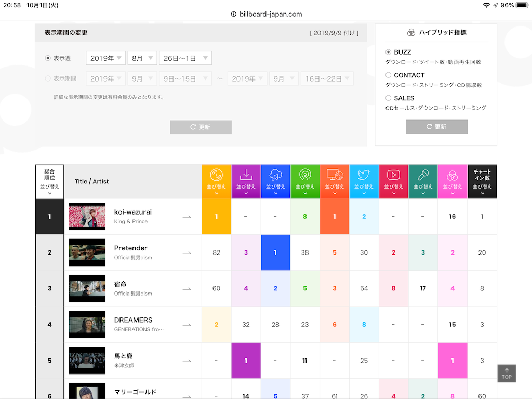This screenshot has width=532, height=399.
Task: Click Pretender's chart-in count 20
Action: pos(482,252)
